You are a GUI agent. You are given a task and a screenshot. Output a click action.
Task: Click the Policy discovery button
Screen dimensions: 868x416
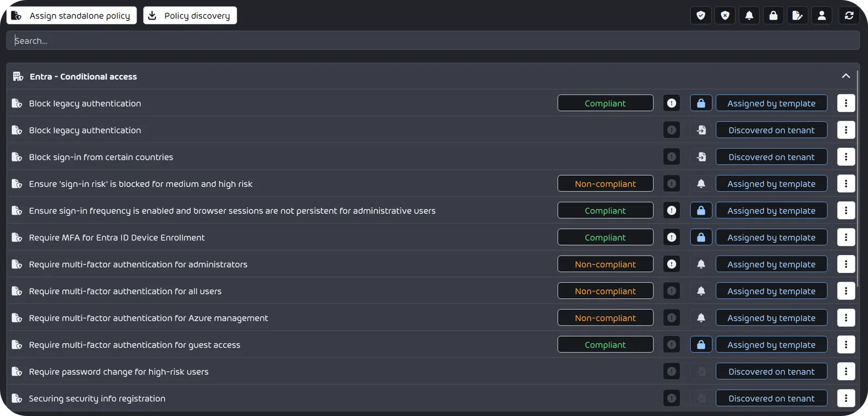(190, 16)
